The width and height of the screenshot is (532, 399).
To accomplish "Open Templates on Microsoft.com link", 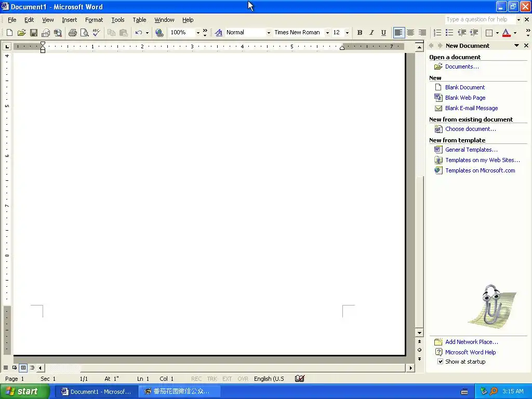I will pyautogui.click(x=480, y=170).
